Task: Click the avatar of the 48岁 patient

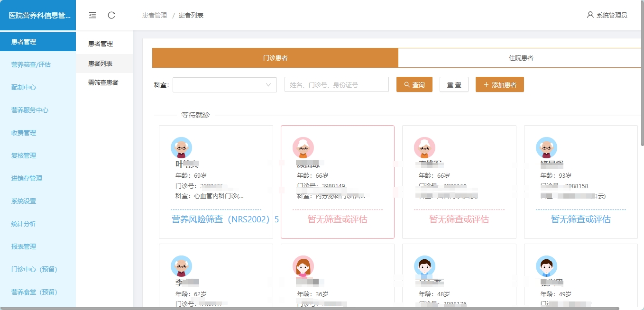Action: (x=424, y=266)
